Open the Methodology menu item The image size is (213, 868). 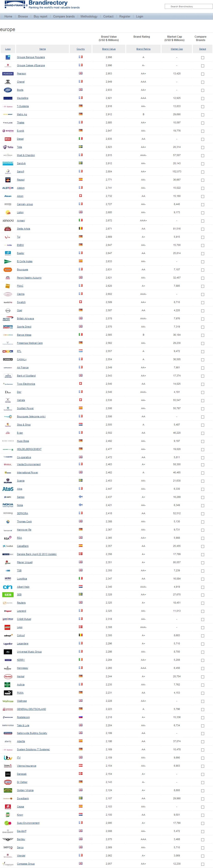click(x=89, y=17)
